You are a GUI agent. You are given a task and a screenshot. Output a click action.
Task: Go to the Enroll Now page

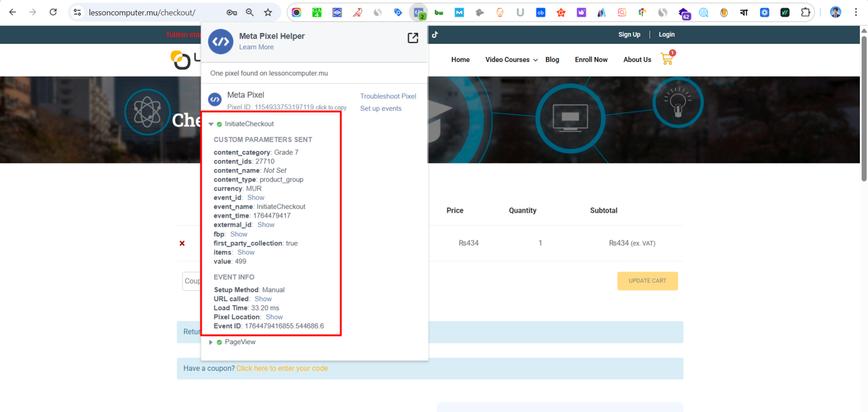pyautogui.click(x=591, y=60)
